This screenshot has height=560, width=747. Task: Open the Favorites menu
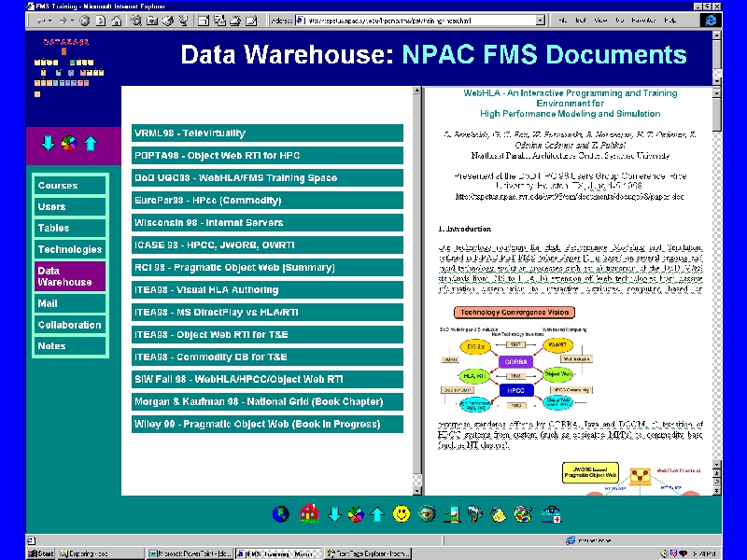643,20
